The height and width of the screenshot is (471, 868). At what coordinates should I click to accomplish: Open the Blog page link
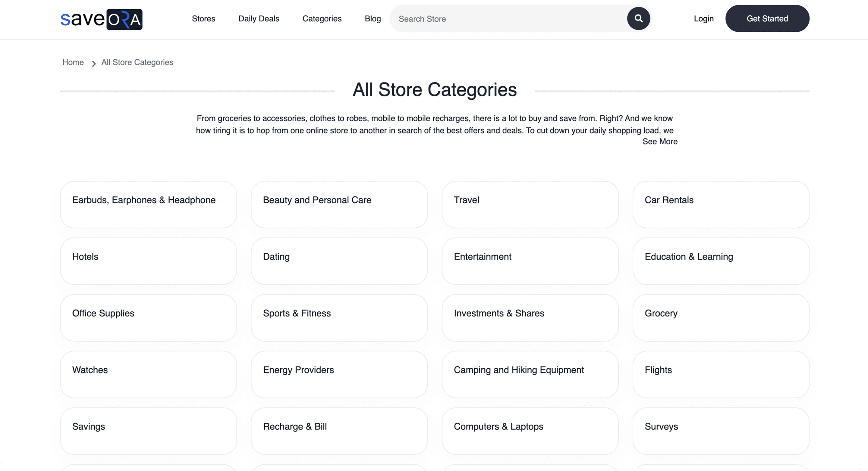[372, 18]
